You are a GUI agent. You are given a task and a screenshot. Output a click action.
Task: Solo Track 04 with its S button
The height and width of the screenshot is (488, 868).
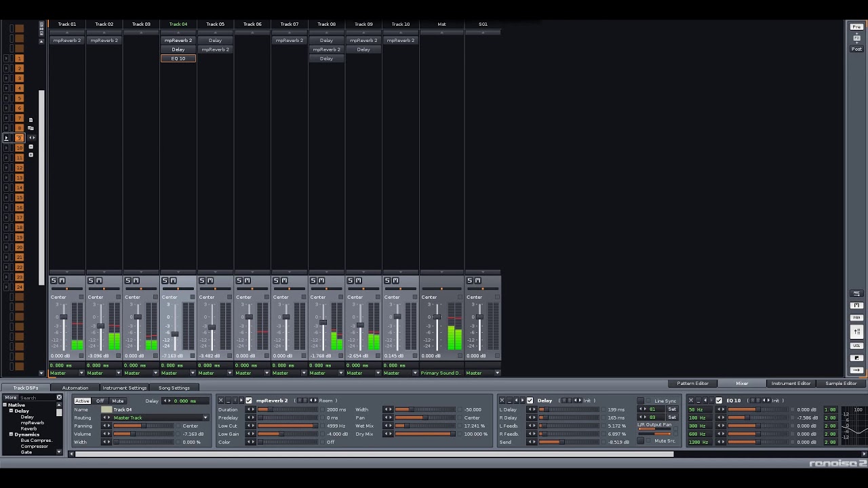(x=165, y=281)
